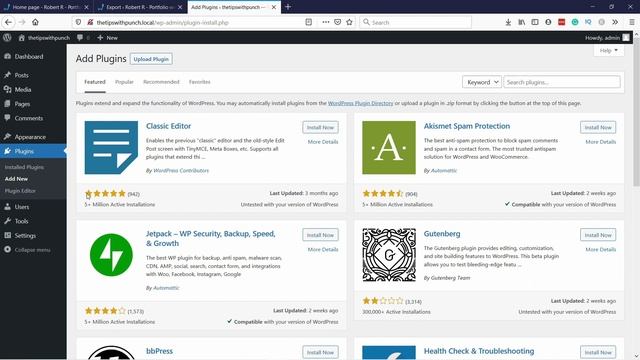Open the WordPress Plugin Directory link
Viewport: 640px width, 360px height.
(360, 103)
